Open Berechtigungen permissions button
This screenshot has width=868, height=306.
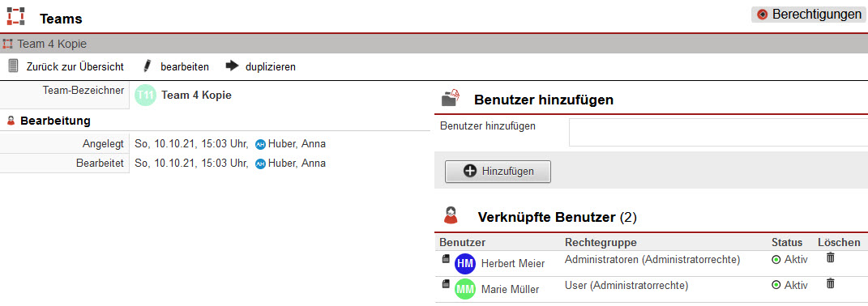pyautogui.click(x=809, y=15)
